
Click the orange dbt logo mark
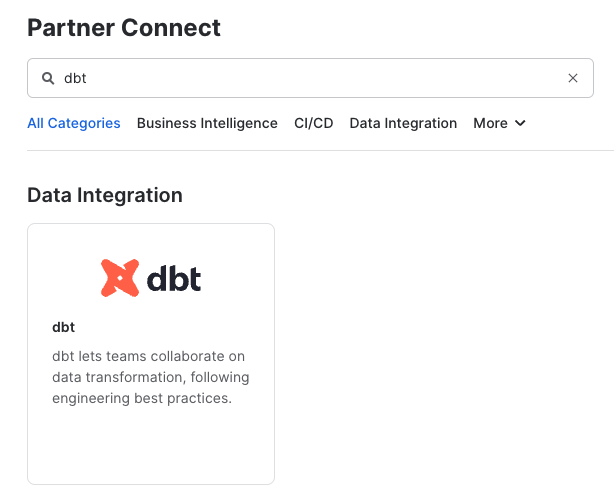pos(120,278)
